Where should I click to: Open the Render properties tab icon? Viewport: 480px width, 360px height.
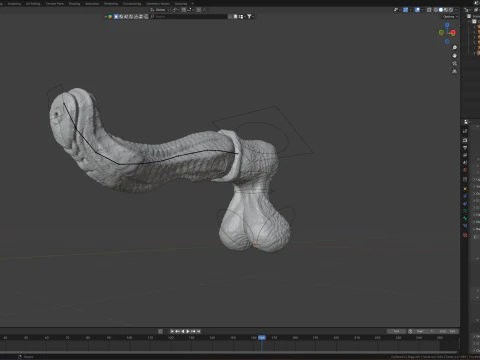[465, 140]
